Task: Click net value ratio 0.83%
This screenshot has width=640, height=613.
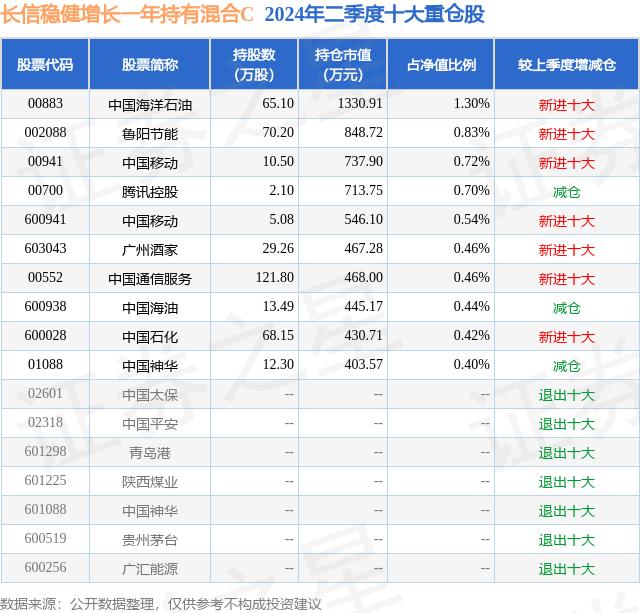Action: point(471,133)
